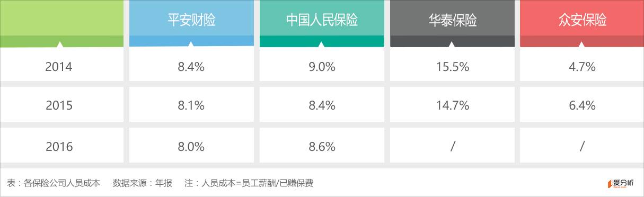Select the 2016 row label

pyautogui.click(x=58, y=147)
